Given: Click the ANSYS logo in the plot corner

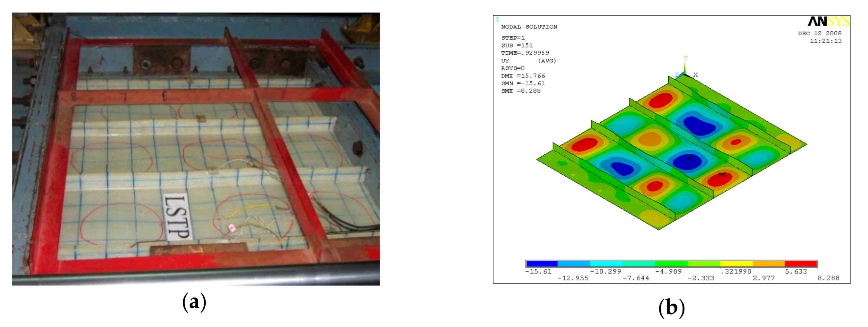Looking at the screenshot, I should (828, 22).
